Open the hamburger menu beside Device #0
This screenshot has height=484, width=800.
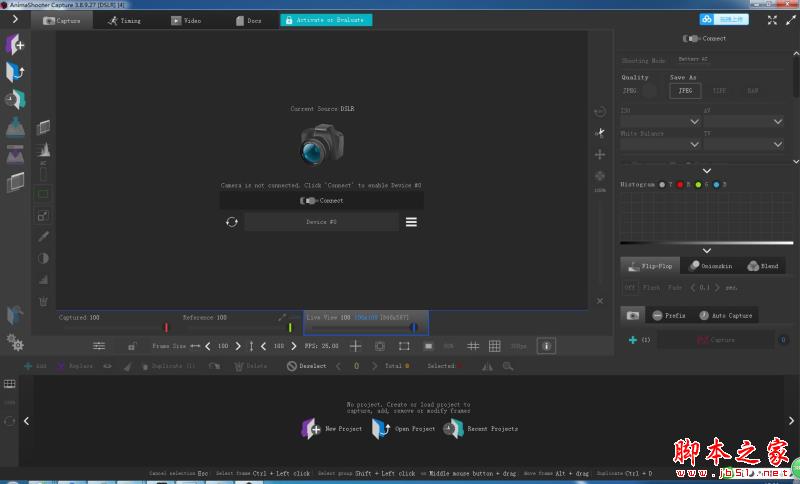pos(411,222)
